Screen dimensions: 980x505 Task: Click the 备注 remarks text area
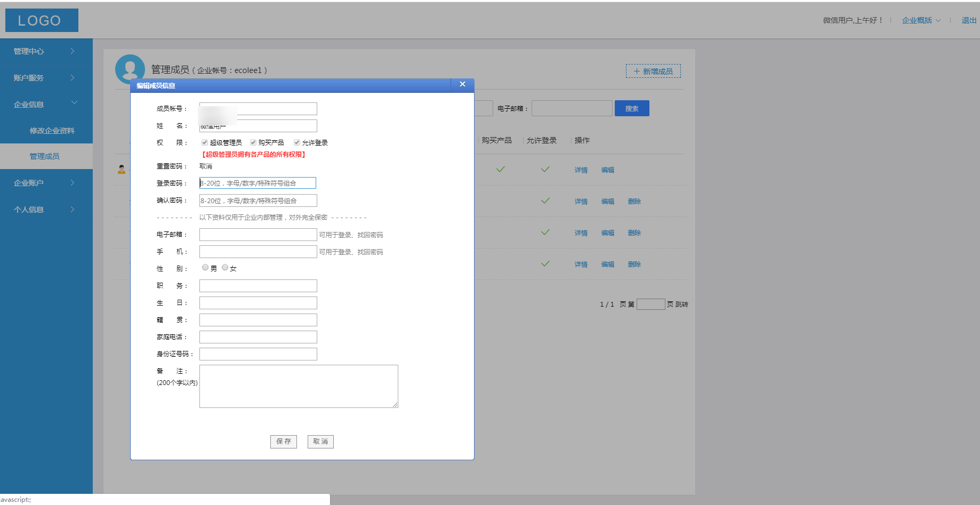tap(299, 386)
